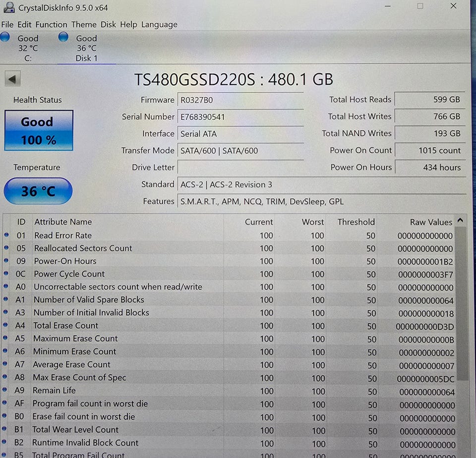
Task: Click the Transfer Mode field SATA/600
Action: click(240, 151)
